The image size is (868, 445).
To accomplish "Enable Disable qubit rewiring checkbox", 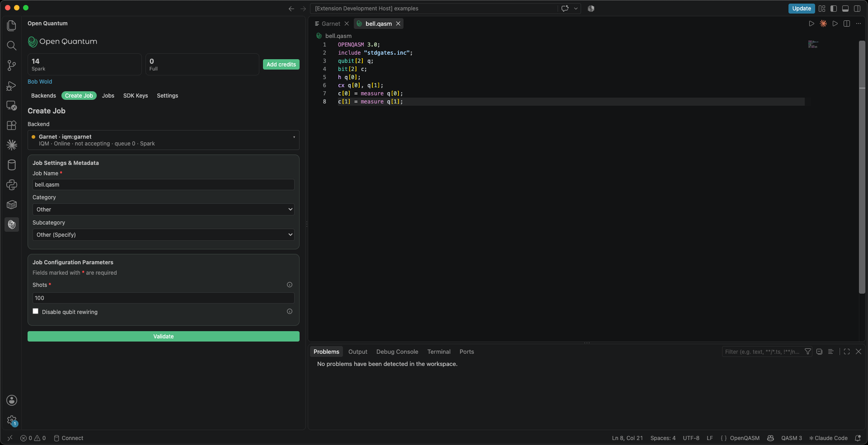I will [35, 311].
